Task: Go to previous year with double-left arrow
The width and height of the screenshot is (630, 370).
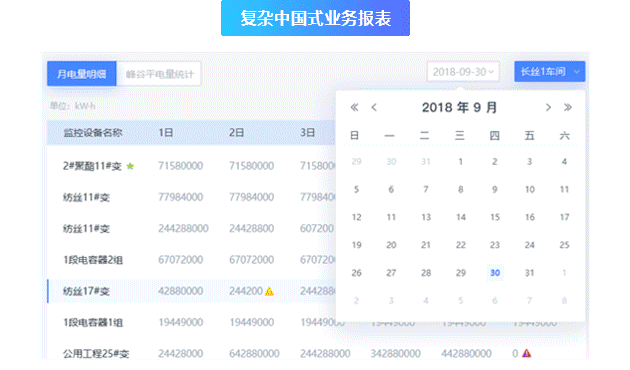Action: tap(354, 107)
